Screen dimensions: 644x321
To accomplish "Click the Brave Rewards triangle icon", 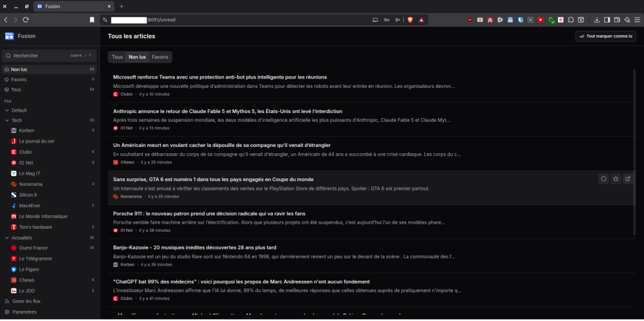I will tap(421, 19).
